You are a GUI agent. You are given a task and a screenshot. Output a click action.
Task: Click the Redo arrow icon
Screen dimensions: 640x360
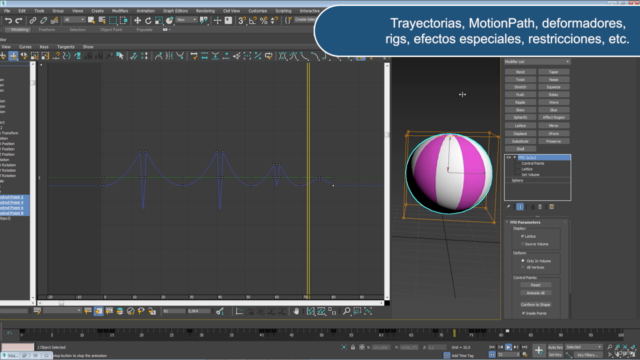[x=19, y=20]
